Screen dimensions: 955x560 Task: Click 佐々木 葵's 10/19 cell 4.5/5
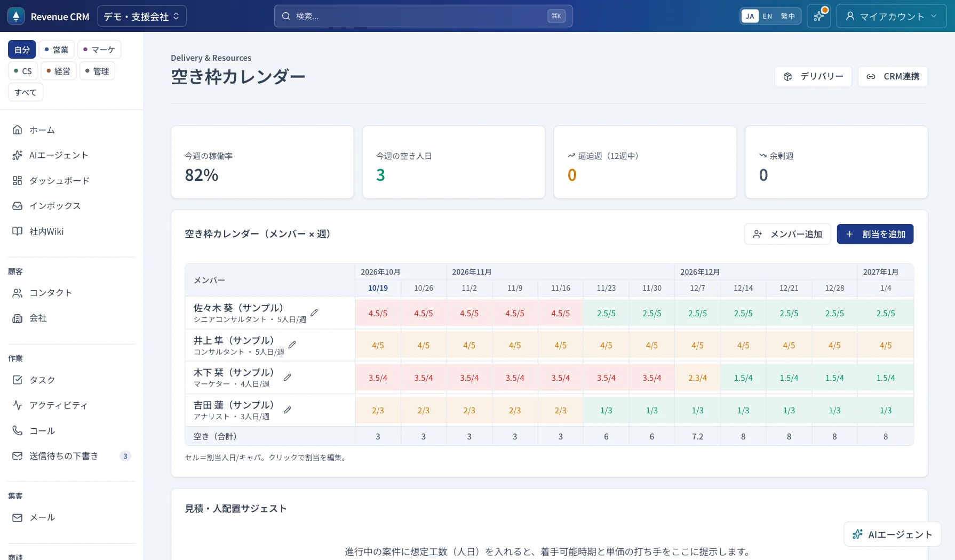378,313
